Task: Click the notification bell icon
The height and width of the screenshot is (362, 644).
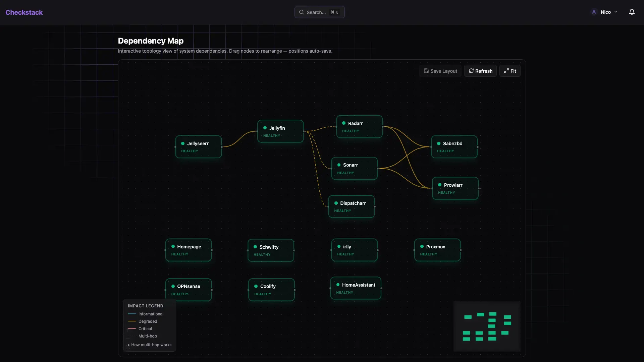Action: (x=632, y=12)
